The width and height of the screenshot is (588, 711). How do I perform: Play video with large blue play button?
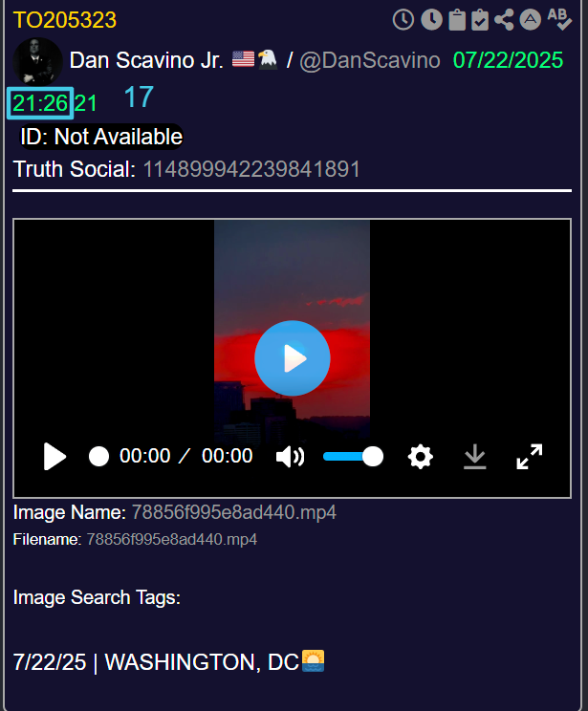(x=293, y=358)
